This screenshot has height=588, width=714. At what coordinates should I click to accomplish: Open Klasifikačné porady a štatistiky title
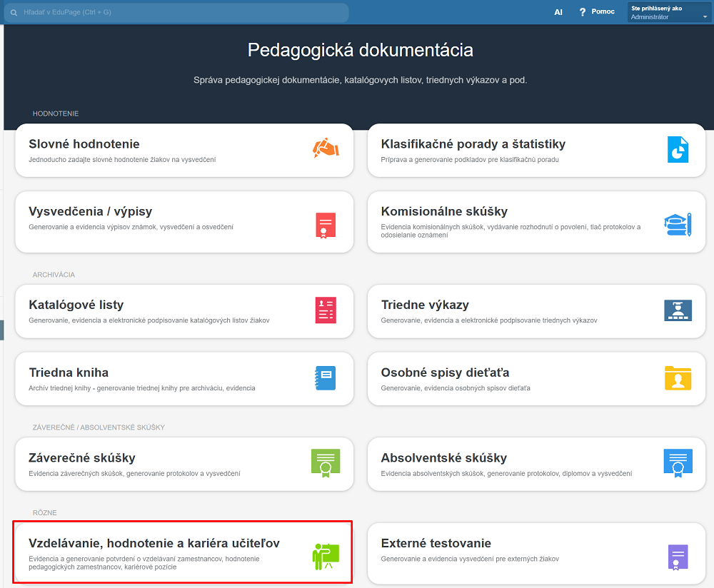(x=473, y=144)
